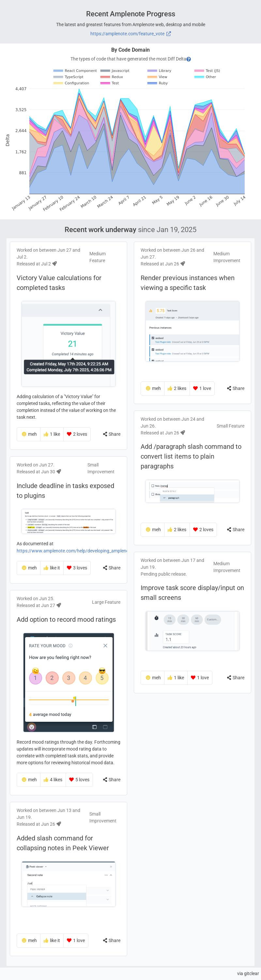The width and height of the screenshot is (261, 980).
Task: Click 5 loves on mood ratings card
Action: click(79, 780)
